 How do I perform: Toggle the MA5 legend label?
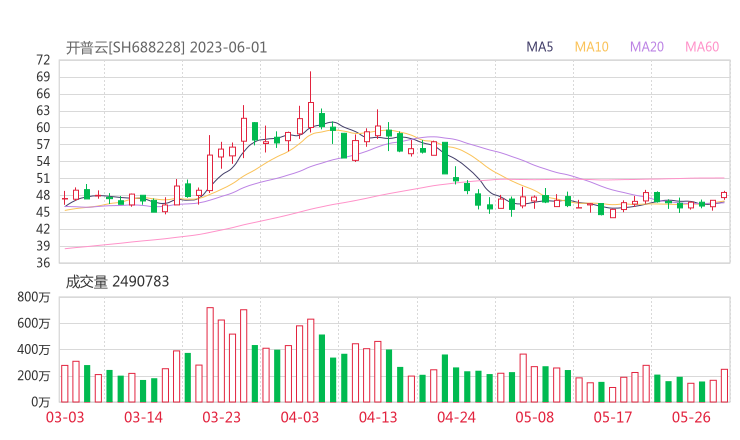[x=539, y=47]
